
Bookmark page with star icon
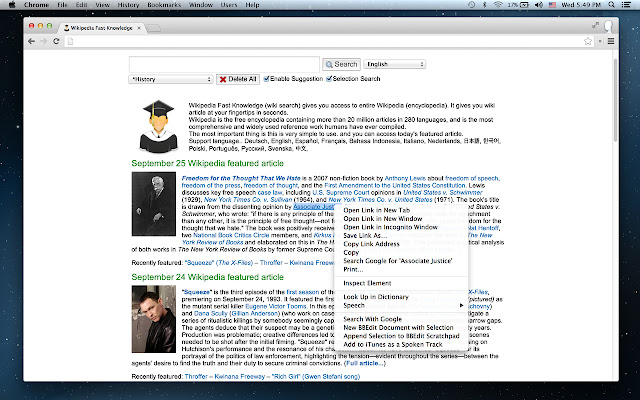[x=588, y=41]
